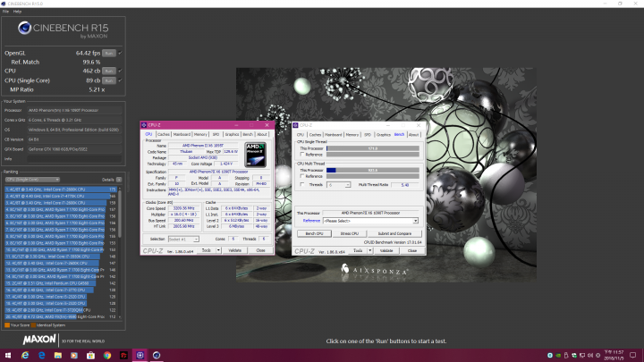Open the red dragon app on taskbar
The height and width of the screenshot is (362, 644).
tap(123, 355)
